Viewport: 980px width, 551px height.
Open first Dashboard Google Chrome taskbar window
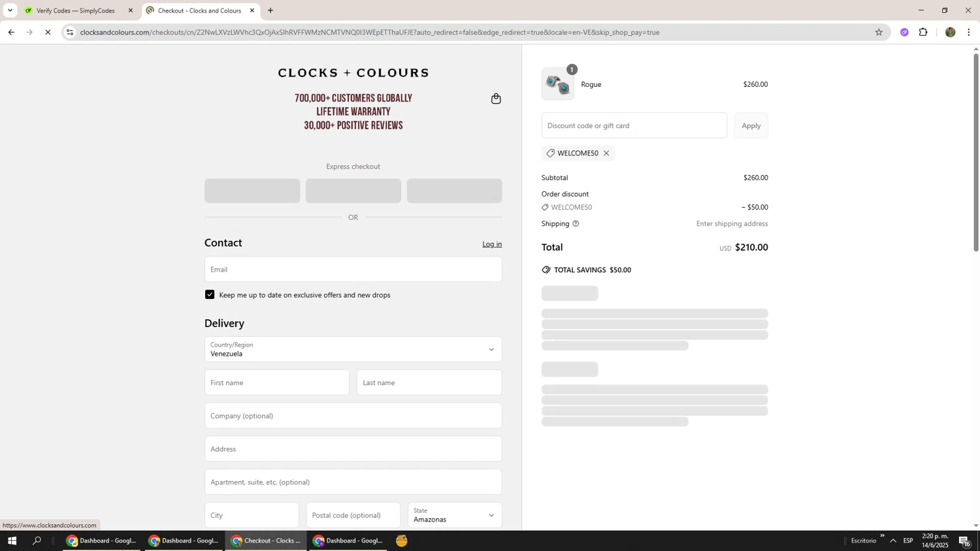pos(102,541)
